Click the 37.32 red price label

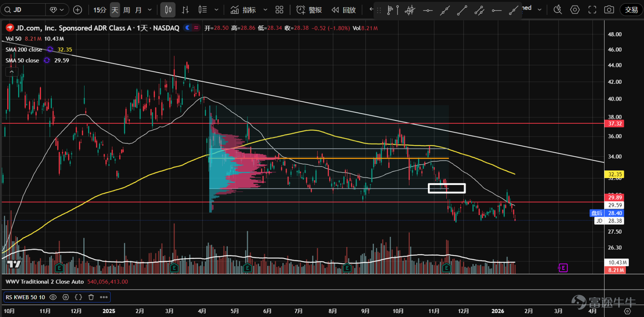click(x=615, y=124)
